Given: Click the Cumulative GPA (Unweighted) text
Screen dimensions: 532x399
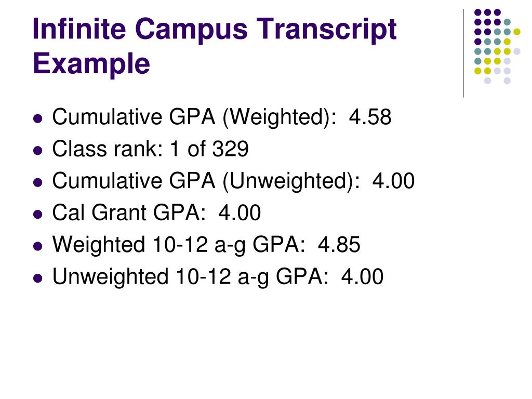Looking at the screenshot, I should (206, 181).
